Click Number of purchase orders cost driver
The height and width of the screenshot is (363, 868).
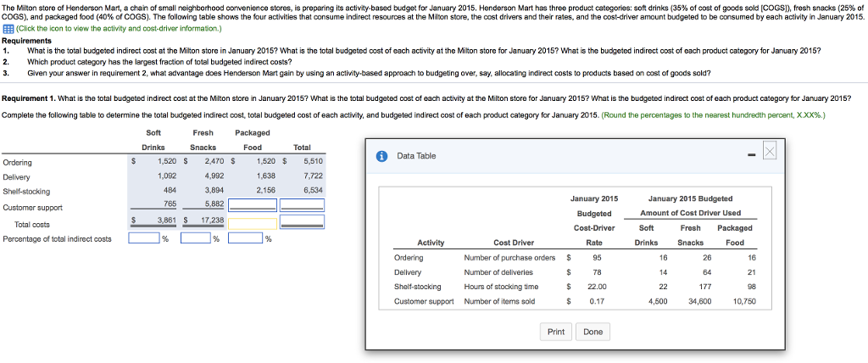tap(509, 258)
